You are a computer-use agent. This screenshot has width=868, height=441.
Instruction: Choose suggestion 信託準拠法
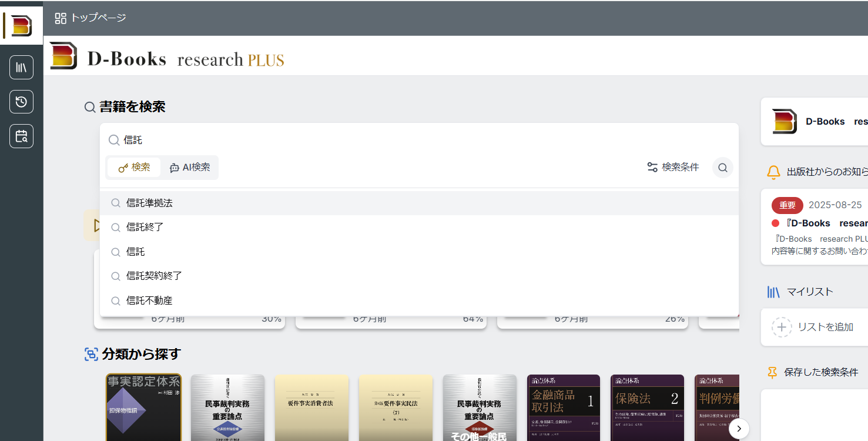pos(419,203)
